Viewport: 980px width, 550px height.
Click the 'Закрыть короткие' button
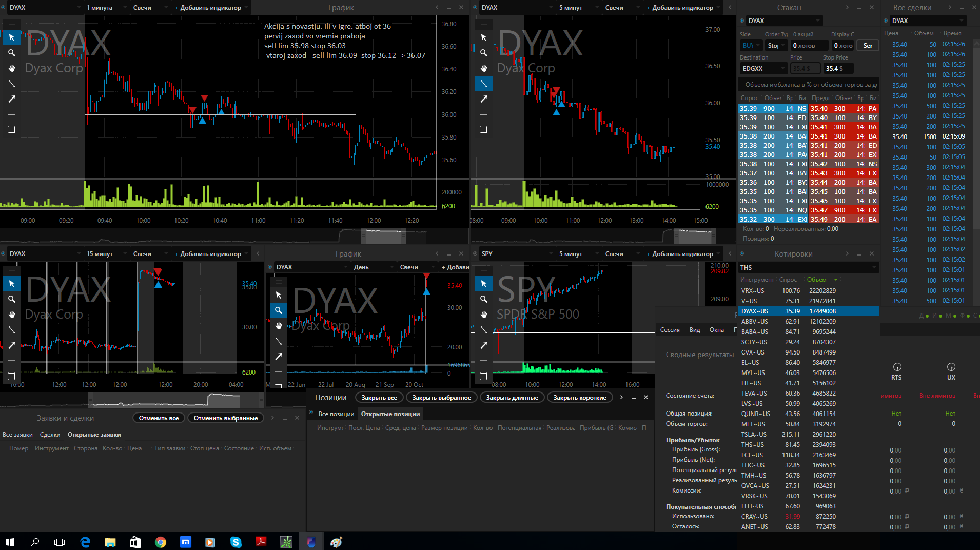tap(580, 398)
